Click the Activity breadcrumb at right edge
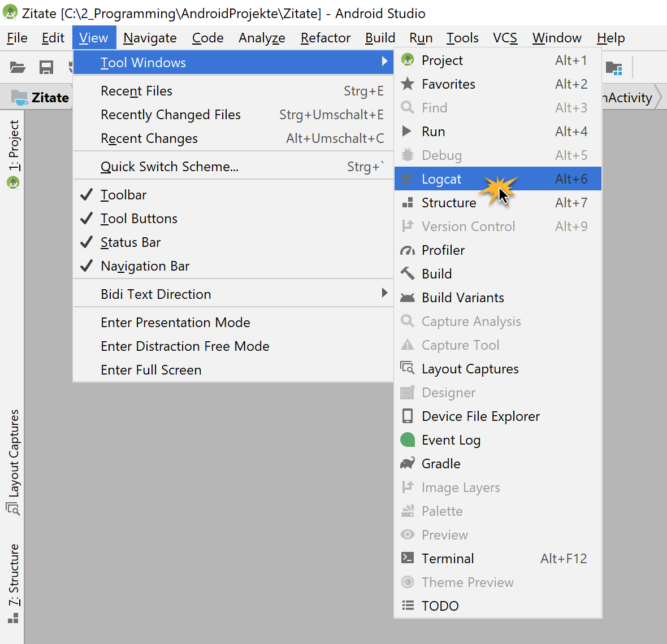This screenshot has height=644, width=667. coord(627,97)
